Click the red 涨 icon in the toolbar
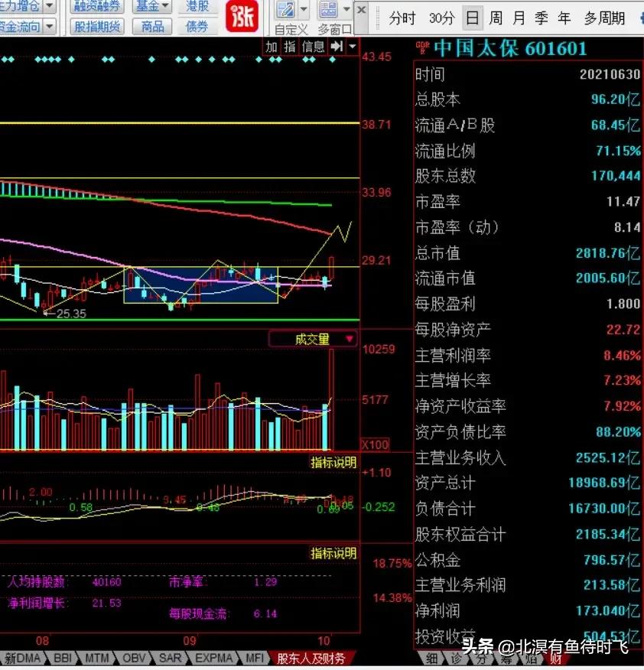Image resolution: width=644 pixels, height=670 pixels. (x=242, y=16)
